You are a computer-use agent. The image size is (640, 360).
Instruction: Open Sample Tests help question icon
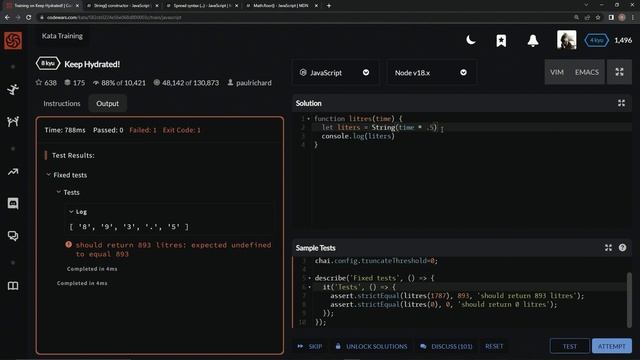(622, 248)
